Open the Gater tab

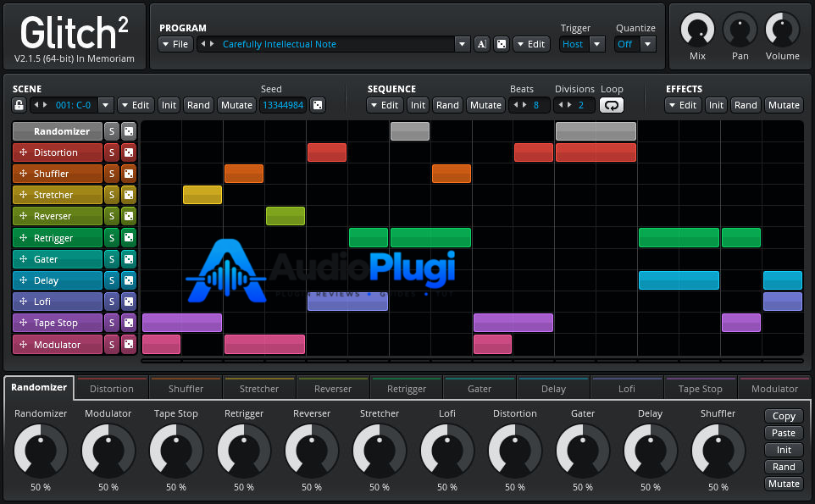point(480,389)
